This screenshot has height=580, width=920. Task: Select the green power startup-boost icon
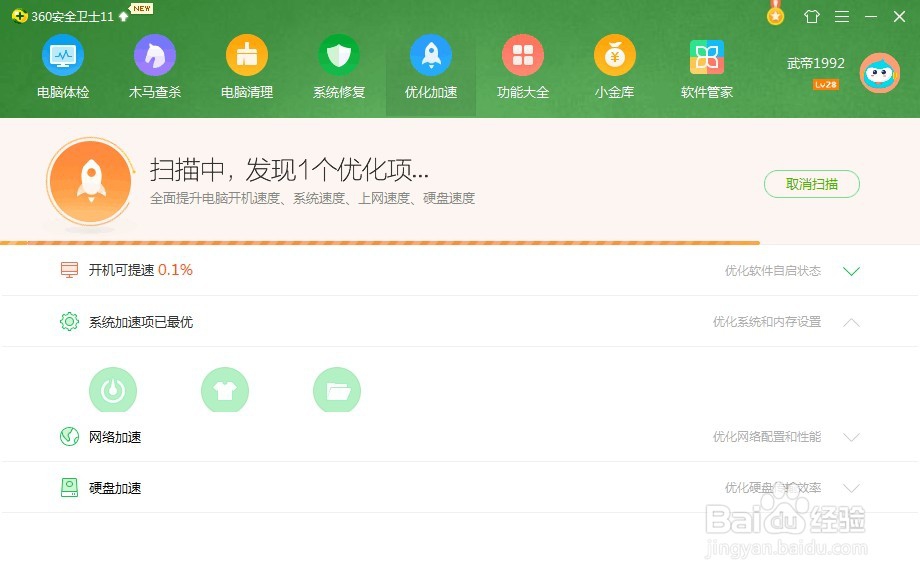113,390
